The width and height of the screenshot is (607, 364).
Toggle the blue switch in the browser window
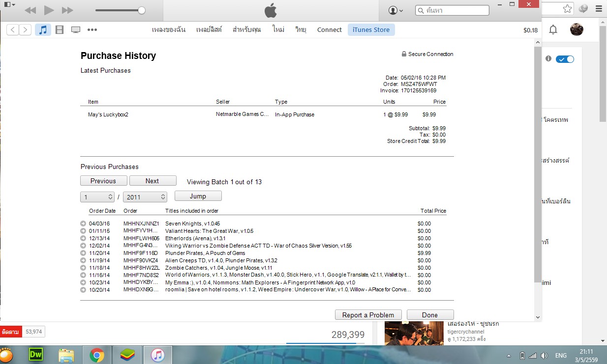tap(565, 59)
